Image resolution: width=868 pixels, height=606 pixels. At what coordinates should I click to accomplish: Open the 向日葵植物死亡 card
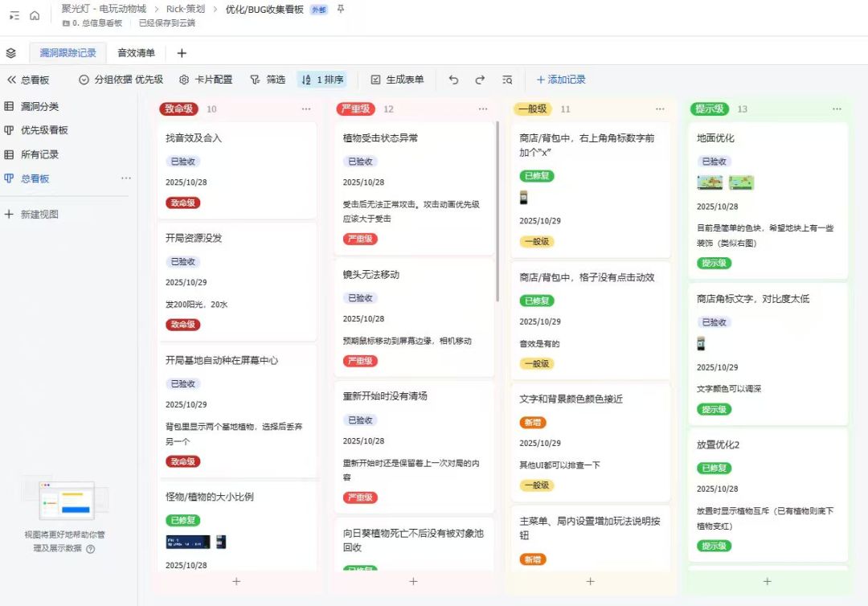tap(414, 545)
